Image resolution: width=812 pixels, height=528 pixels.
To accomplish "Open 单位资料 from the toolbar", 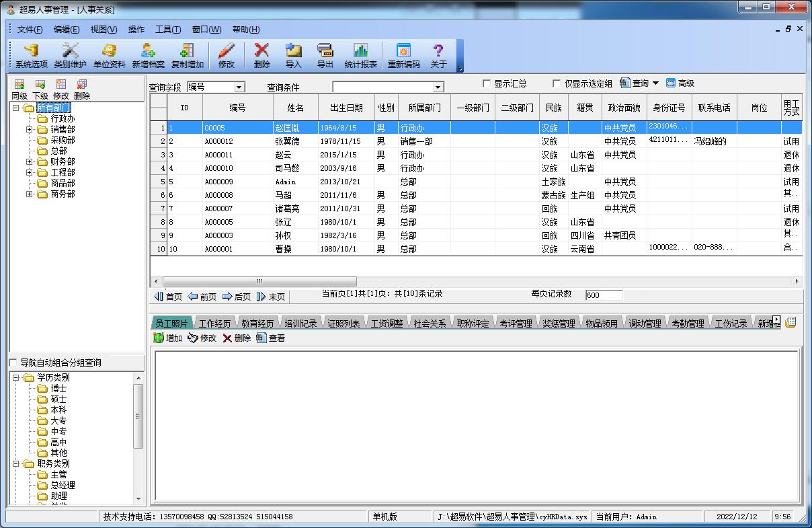I will [x=109, y=56].
